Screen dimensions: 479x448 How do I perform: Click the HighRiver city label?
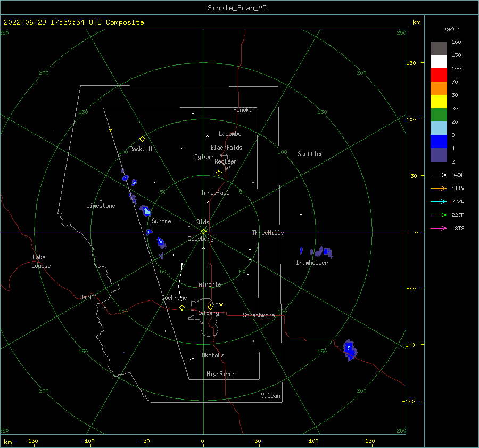pos(221,374)
